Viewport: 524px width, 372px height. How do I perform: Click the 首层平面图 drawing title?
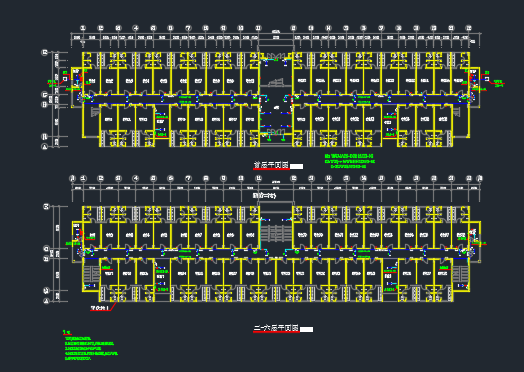pos(271,165)
